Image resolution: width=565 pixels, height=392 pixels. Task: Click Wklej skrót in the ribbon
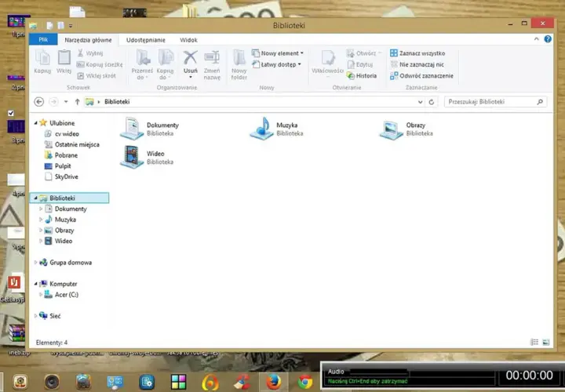coord(97,75)
